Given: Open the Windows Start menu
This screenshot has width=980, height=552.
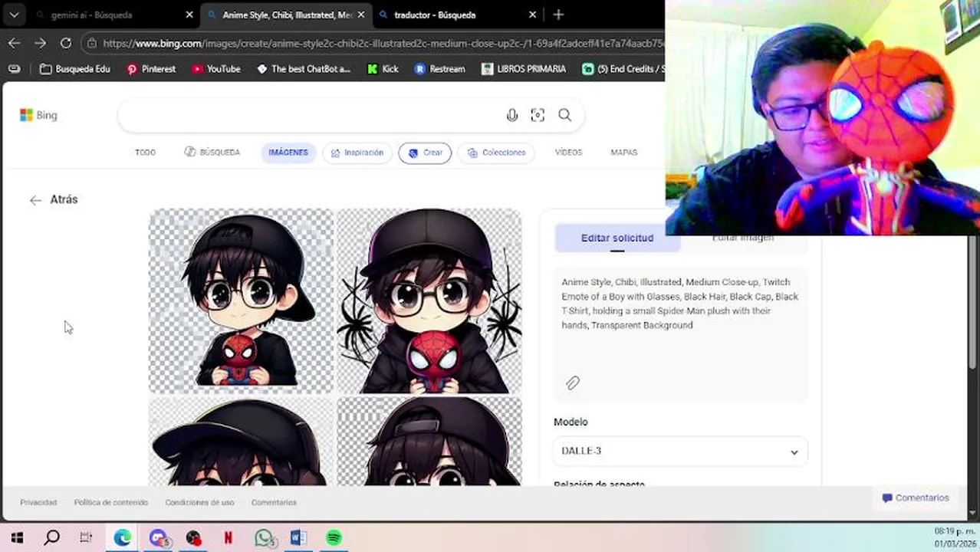Looking at the screenshot, I should [x=17, y=538].
